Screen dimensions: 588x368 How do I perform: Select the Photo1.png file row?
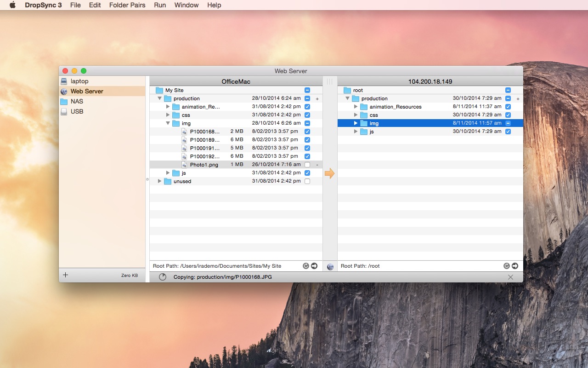coord(236,165)
